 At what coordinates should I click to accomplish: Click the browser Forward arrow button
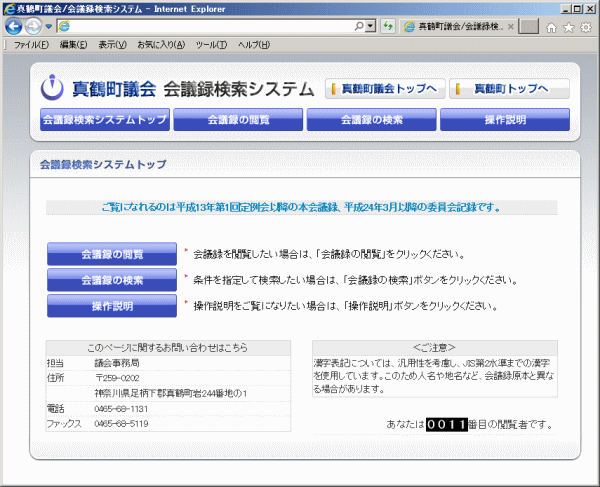point(34,26)
